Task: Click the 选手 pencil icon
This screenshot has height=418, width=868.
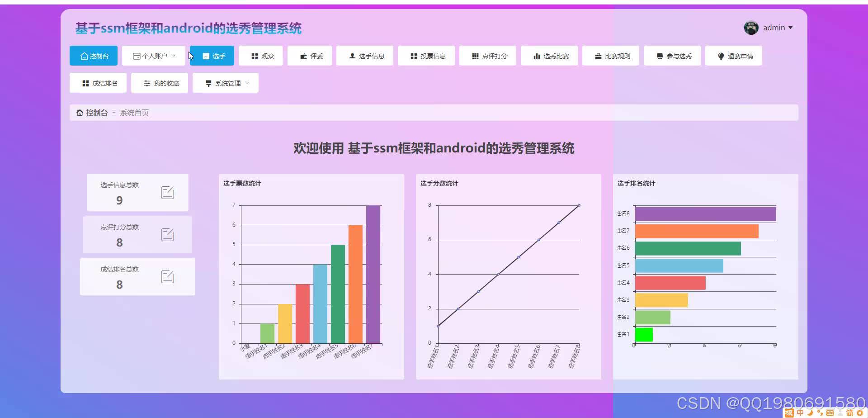Action: [205, 56]
